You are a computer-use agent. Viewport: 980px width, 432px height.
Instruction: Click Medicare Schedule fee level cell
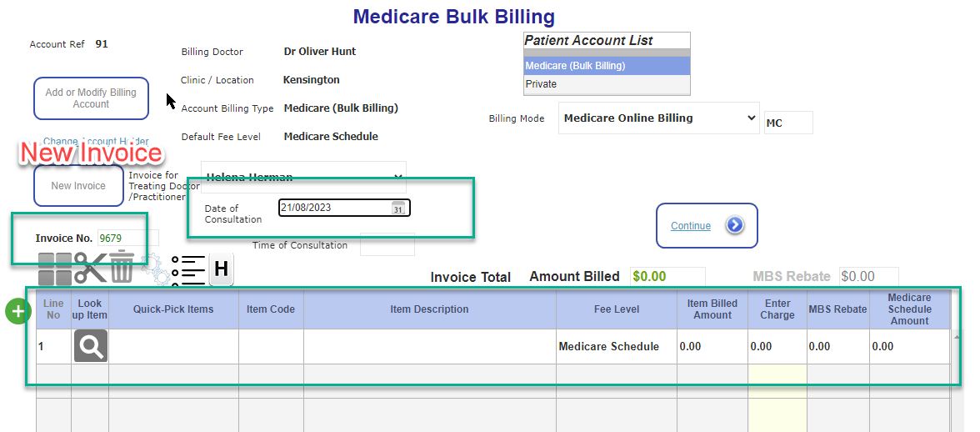617,346
